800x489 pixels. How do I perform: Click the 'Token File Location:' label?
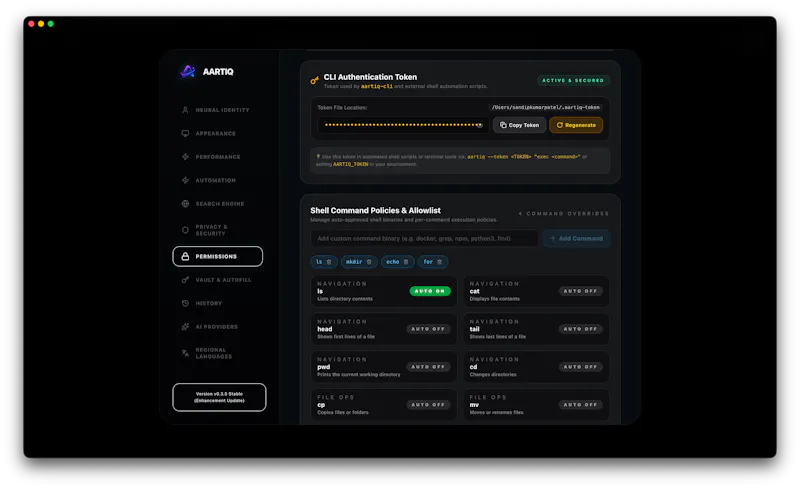pyautogui.click(x=342, y=108)
